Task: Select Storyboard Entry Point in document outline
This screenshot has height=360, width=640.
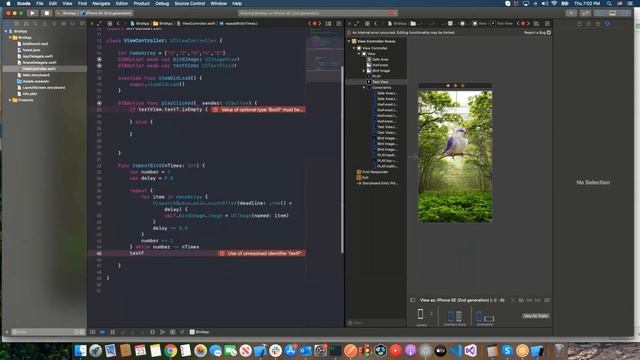Action: [x=377, y=183]
